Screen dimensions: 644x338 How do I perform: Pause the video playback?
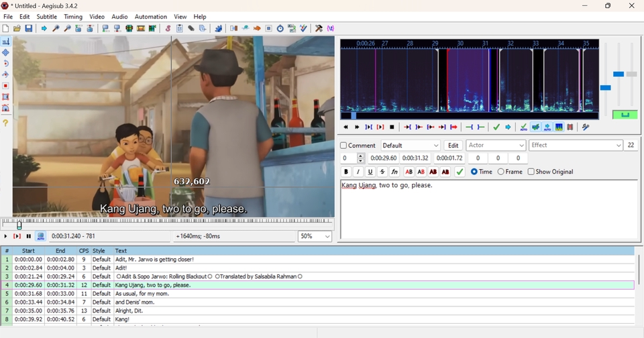(x=28, y=236)
